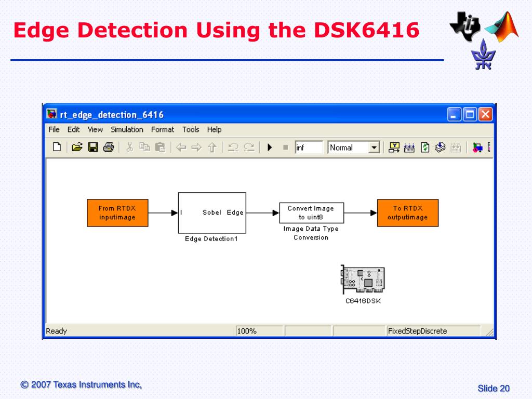Click the toolbar icon after the yellow Y icon

(409, 148)
